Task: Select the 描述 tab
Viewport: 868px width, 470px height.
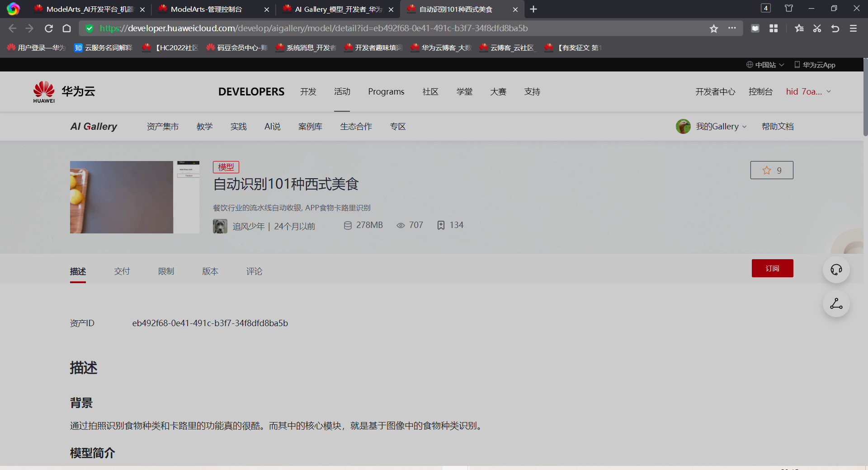Action: click(x=78, y=271)
